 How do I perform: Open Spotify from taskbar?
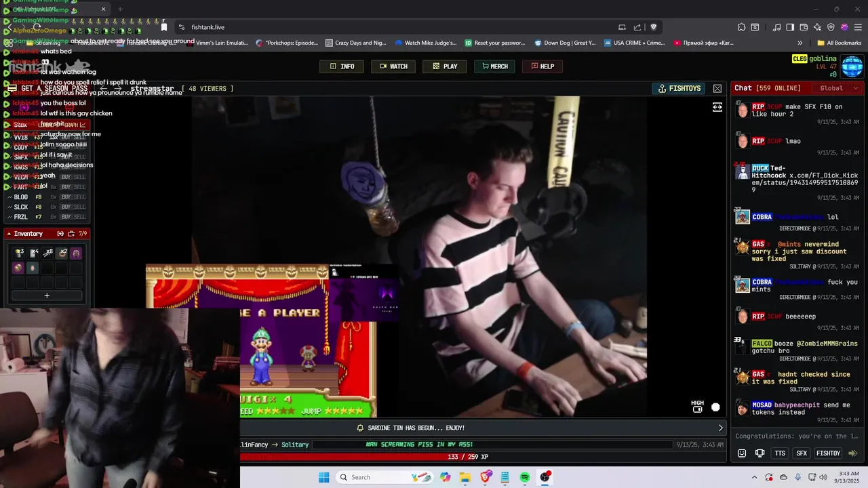(x=525, y=477)
